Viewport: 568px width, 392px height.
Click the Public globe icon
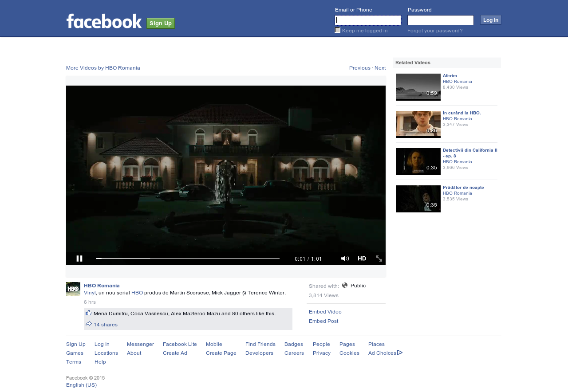tap(345, 286)
